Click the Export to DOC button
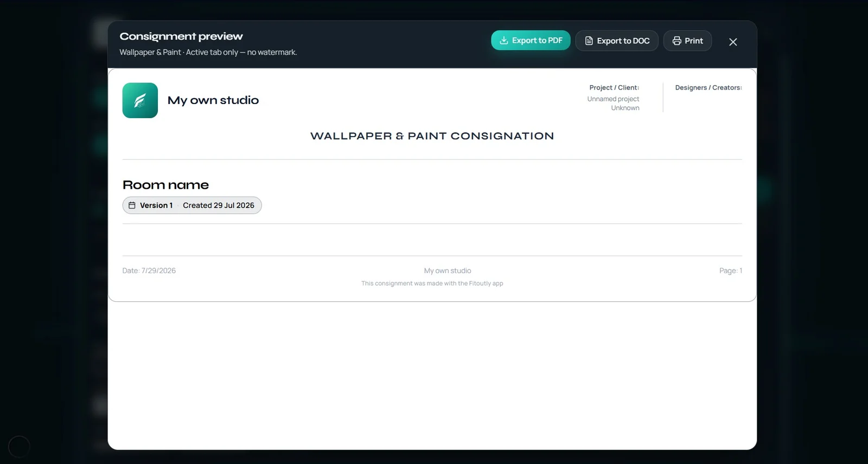The image size is (868, 464). pos(617,41)
